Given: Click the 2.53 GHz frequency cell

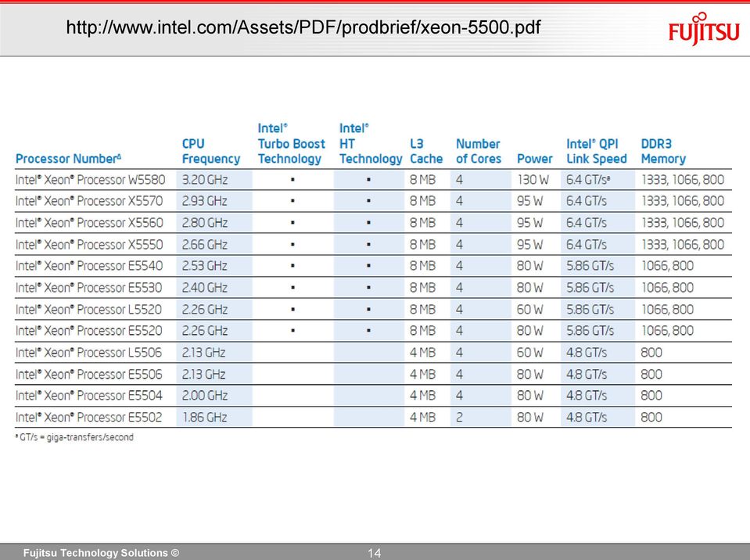Looking at the screenshot, I should click(205, 266).
